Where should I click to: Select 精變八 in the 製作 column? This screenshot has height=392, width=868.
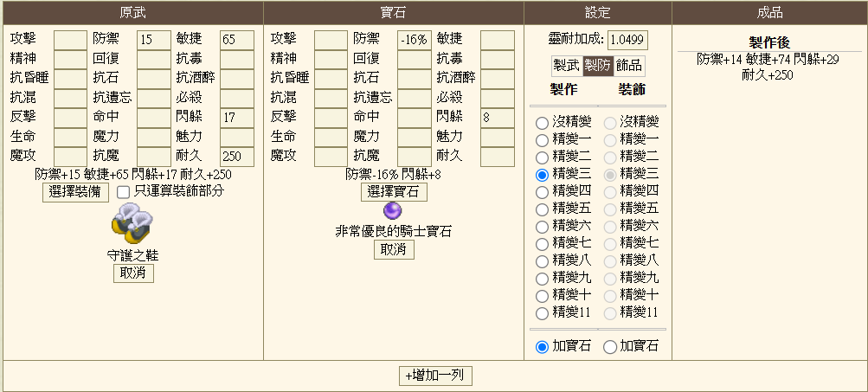(x=542, y=261)
